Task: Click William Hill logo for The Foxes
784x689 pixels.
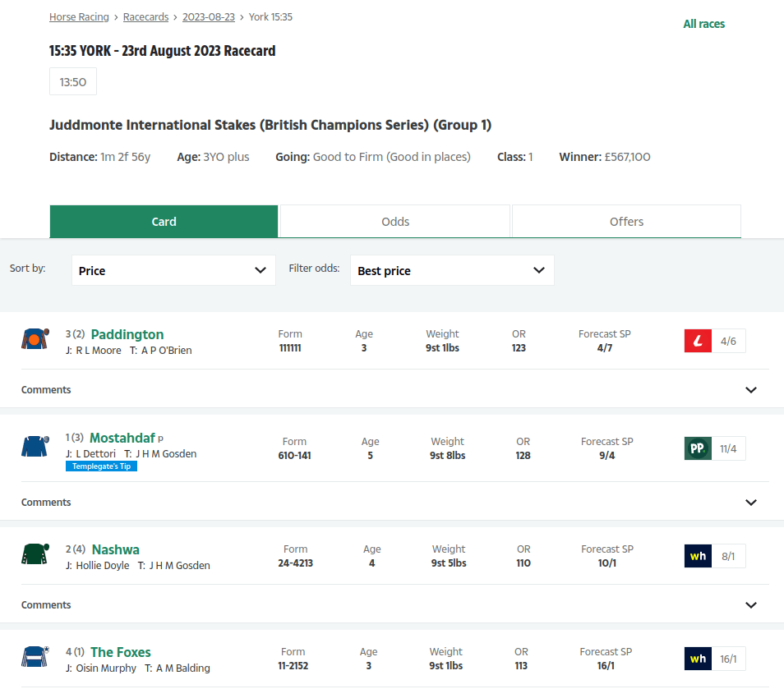Action: pyautogui.click(x=698, y=659)
